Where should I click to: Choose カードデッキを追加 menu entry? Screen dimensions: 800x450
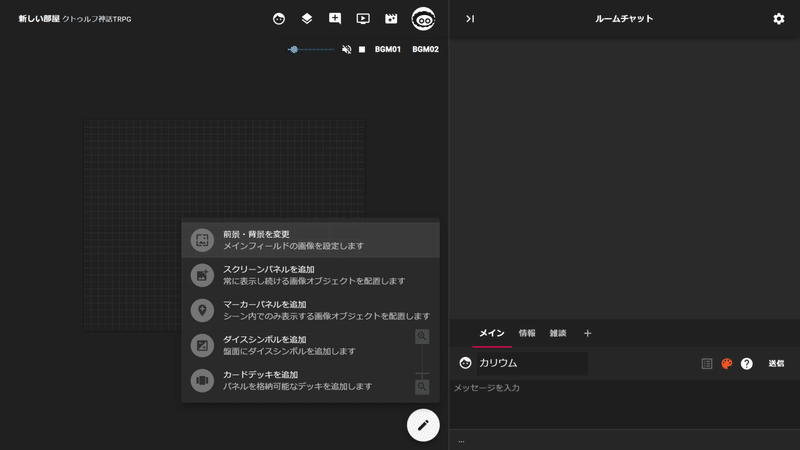click(x=310, y=381)
